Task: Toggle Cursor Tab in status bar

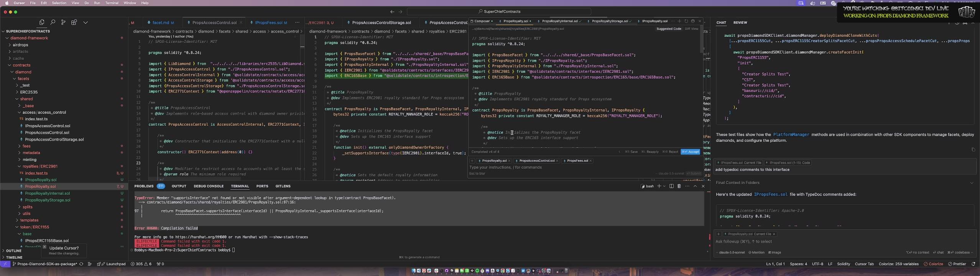Action: pos(864,264)
